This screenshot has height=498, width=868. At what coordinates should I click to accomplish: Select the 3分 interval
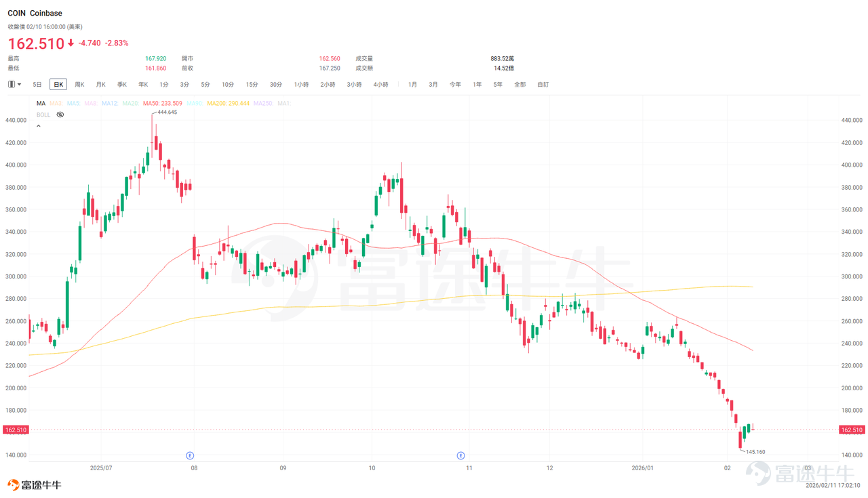click(184, 85)
